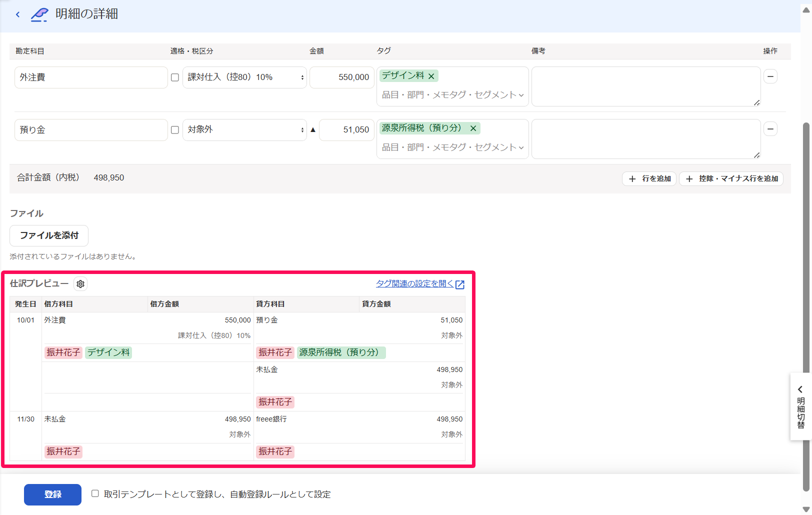Open tax category dropdown 課対仕入(控80)10%

click(x=244, y=77)
